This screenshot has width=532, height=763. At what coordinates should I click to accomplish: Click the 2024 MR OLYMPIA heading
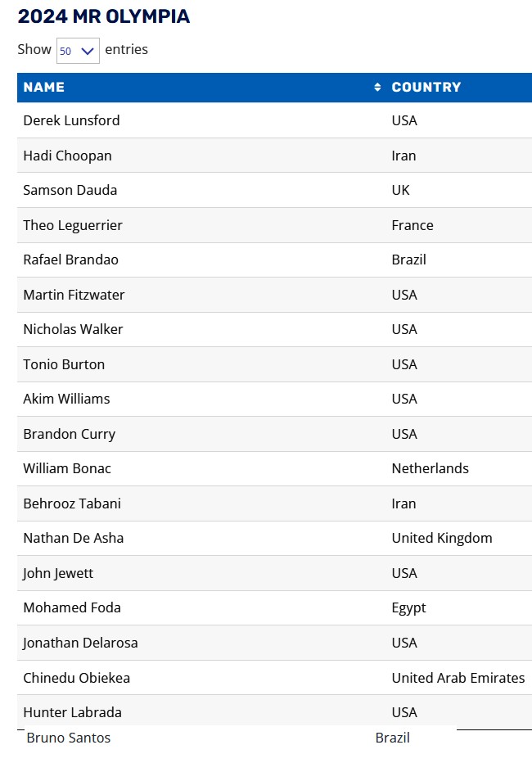pyautogui.click(x=104, y=16)
